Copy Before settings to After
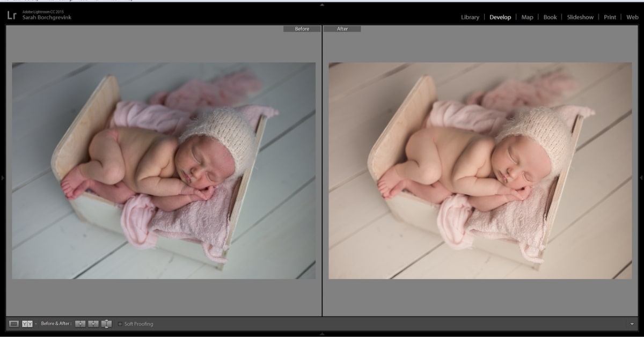The image size is (644, 337). point(80,324)
